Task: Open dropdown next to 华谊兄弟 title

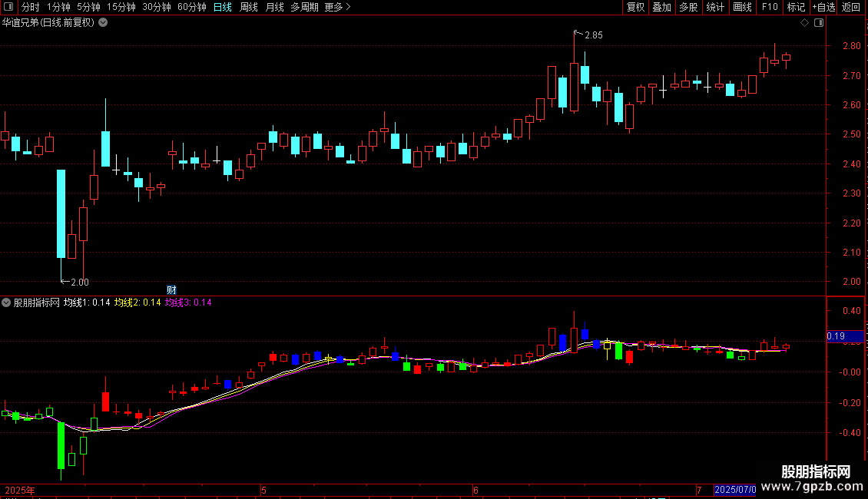Action: [x=103, y=23]
